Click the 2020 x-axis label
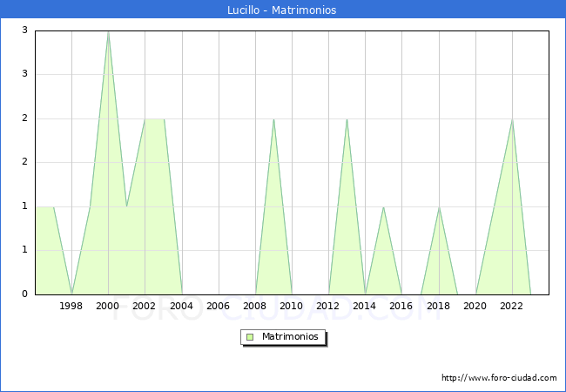 point(475,306)
